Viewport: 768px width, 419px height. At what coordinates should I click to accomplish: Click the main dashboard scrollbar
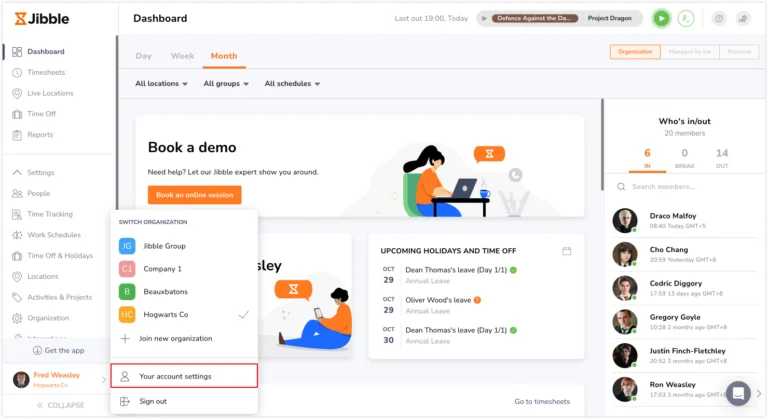(602, 145)
